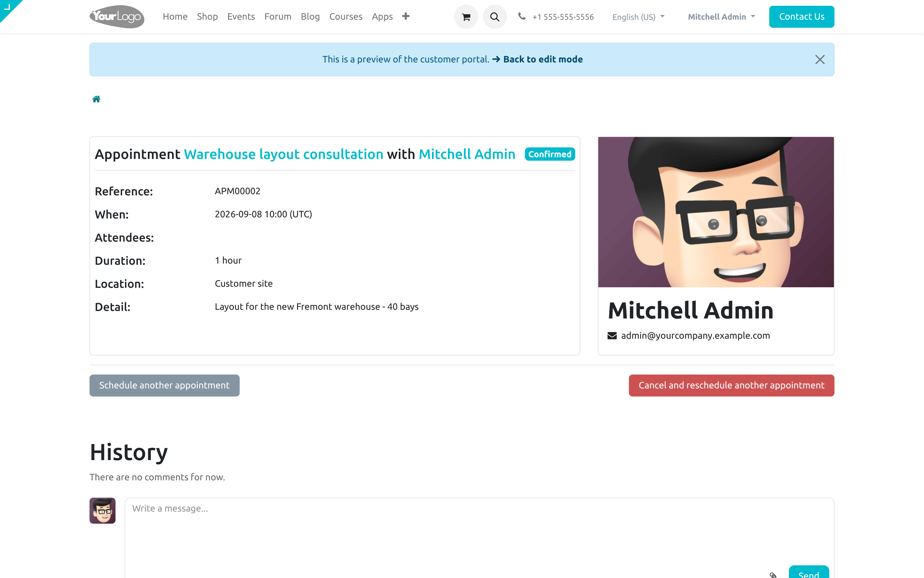Click the envelope email icon
Viewport: 924px width, 578px height.
[612, 336]
